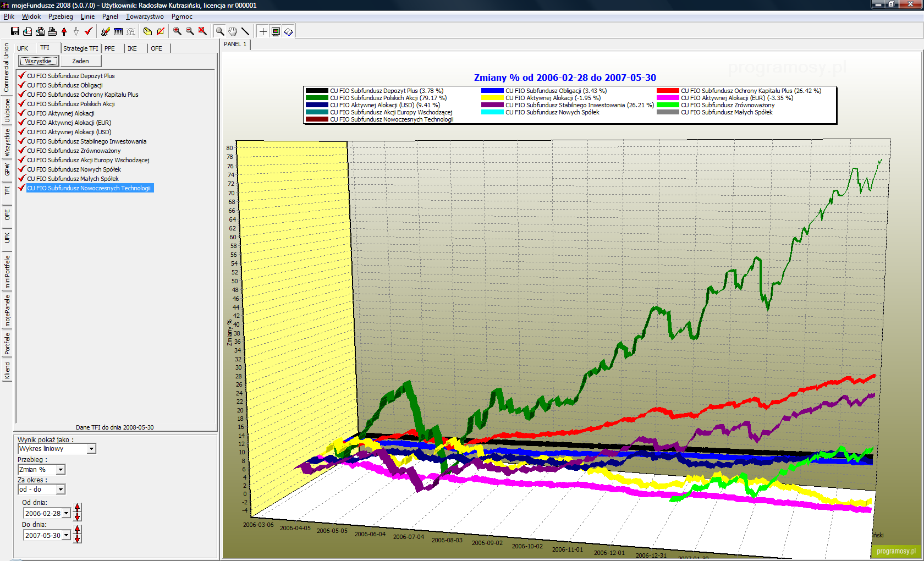The height and width of the screenshot is (561, 924).
Task: Toggle CU FIO Subfundusz Zrównoważony checkmark
Action: point(22,150)
